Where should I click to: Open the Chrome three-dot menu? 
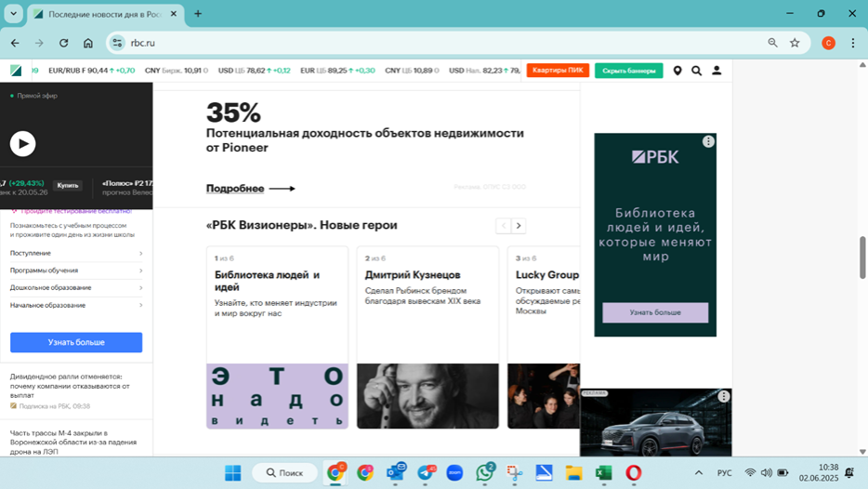coord(852,43)
